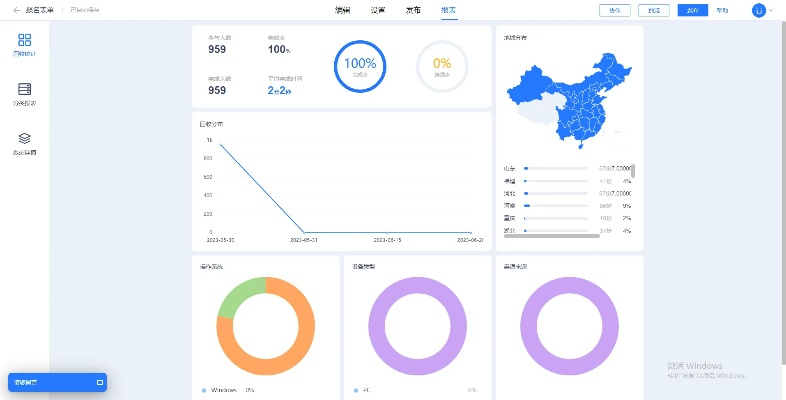The image size is (786, 400).
Task: Switch to the 设置 (Settings) tab
Action: 378,10
